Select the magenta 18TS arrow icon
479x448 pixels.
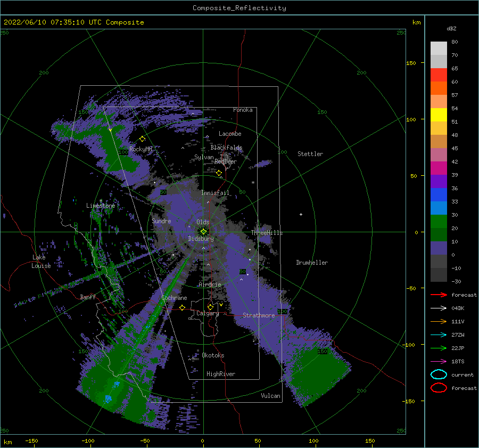click(439, 362)
